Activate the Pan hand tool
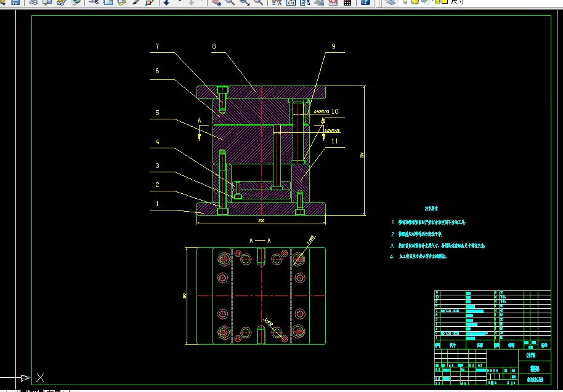 tap(216, 2)
